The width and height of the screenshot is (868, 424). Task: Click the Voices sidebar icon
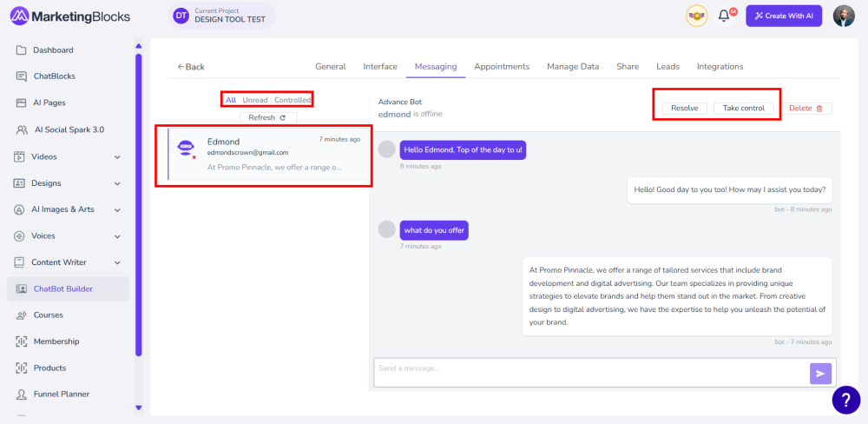click(19, 236)
